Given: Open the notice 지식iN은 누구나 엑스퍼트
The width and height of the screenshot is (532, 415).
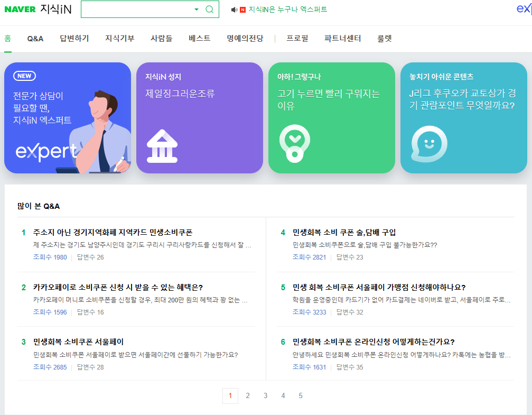Looking at the screenshot, I should (288, 10).
